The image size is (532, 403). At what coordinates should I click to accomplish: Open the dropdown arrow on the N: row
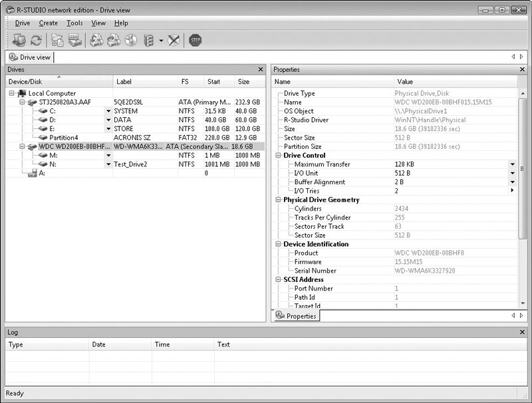point(108,164)
